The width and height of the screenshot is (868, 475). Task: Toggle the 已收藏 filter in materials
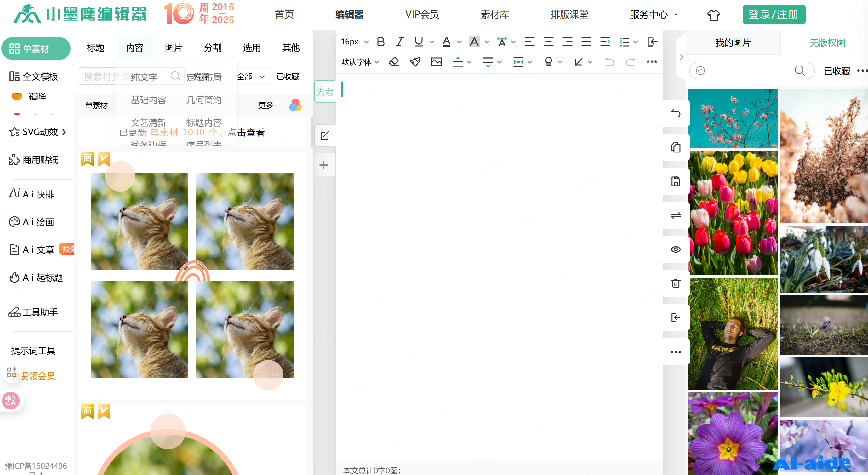[288, 77]
